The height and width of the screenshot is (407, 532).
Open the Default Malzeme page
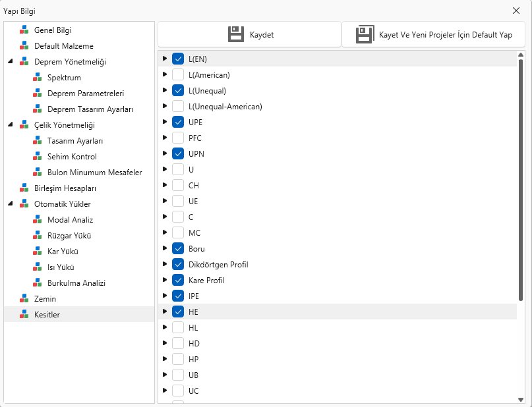tap(63, 46)
